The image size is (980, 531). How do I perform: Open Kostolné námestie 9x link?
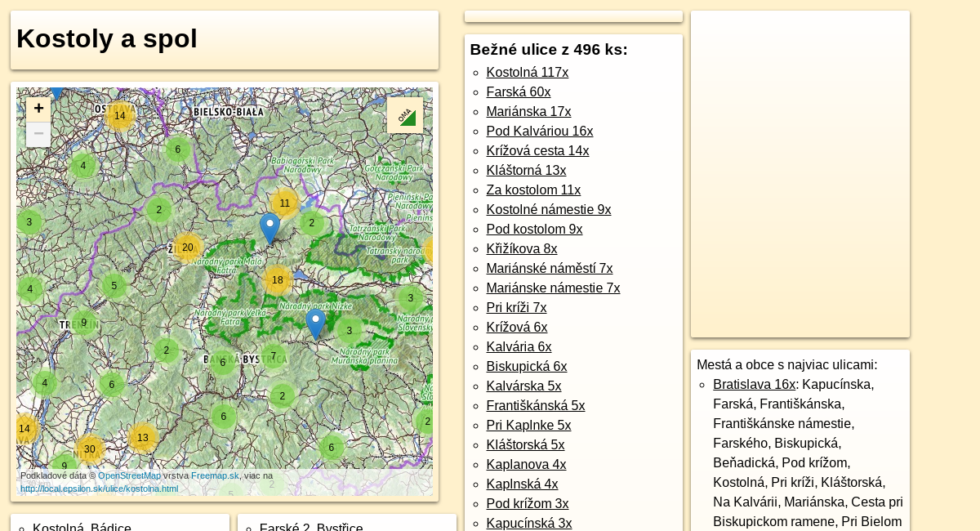[549, 209]
